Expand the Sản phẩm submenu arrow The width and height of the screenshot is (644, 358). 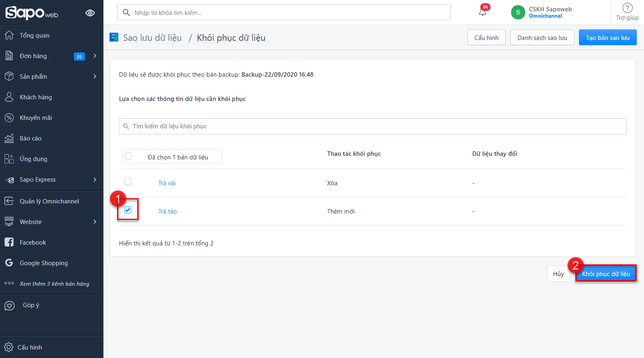coord(95,77)
